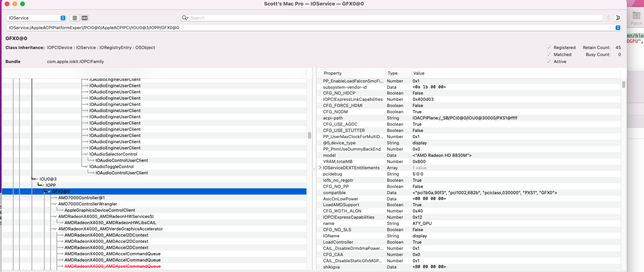Screen dimensions: 644x272
Task: Toggle the inspector sidebar icon beside search
Action: tap(618, 18)
